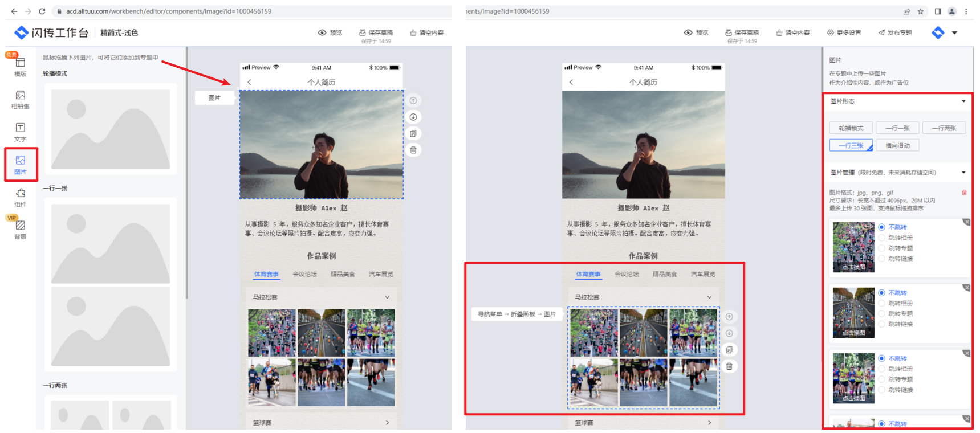Select 跳转专题 for first image card
Screen dimensions: 980x433
coord(896,248)
